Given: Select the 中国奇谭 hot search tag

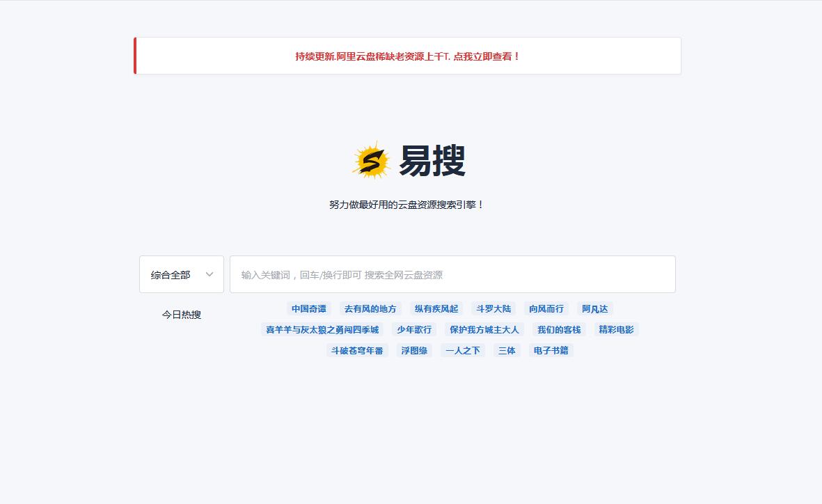Looking at the screenshot, I should point(308,308).
